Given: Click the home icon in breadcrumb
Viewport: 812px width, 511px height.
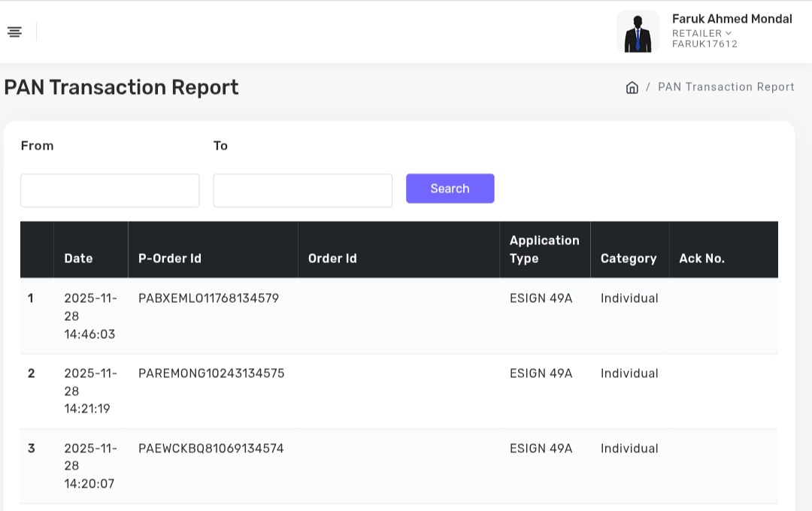Looking at the screenshot, I should tap(632, 87).
